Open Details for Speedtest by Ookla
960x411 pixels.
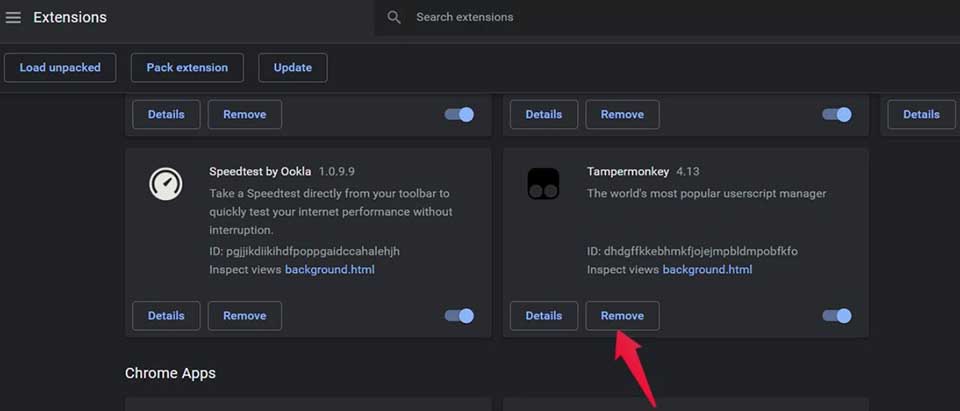click(x=166, y=315)
